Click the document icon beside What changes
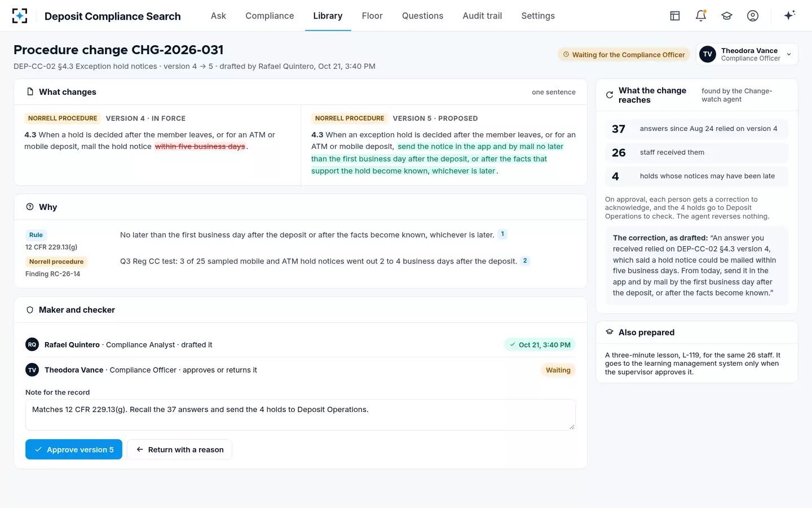This screenshot has height=508, width=812. 30,91
